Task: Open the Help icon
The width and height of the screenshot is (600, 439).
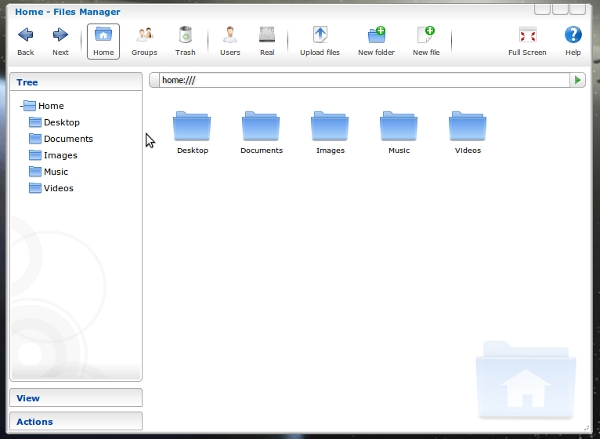Action: [x=573, y=35]
